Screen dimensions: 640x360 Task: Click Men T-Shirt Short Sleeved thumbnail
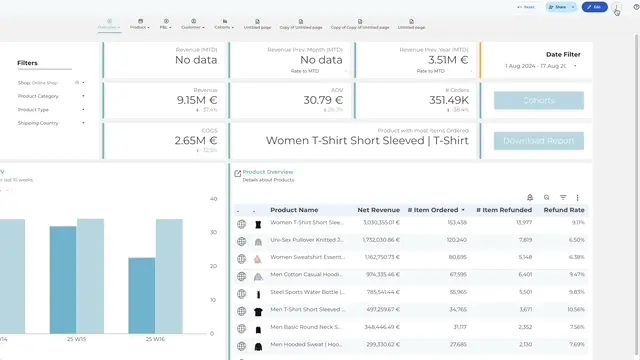pyautogui.click(x=258, y=312)
